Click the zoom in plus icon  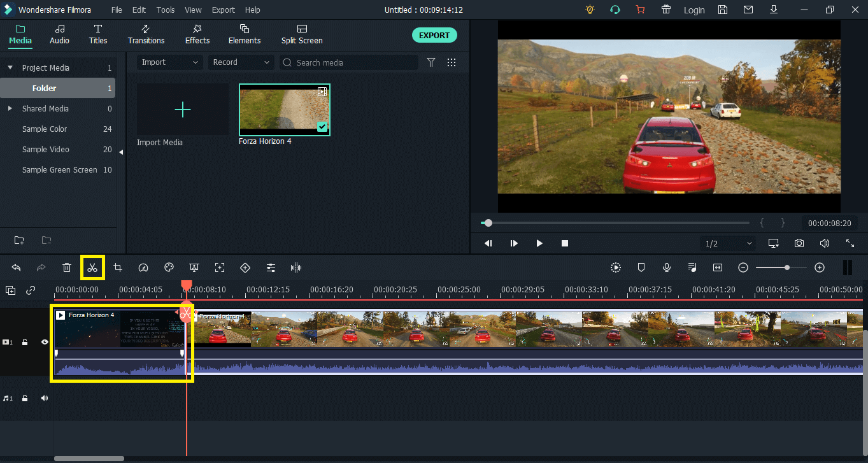click(820, 267)
